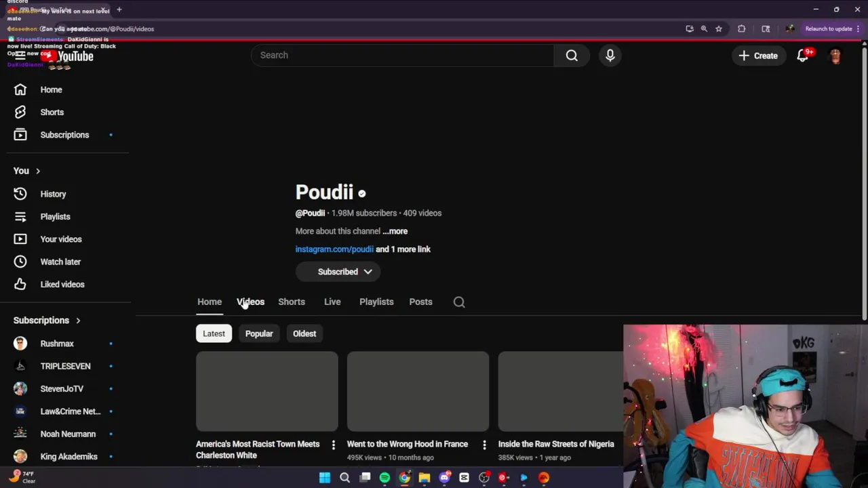Select the Latest sort chip
Viewport: 868px width, 488px height.
pos(214,333)
